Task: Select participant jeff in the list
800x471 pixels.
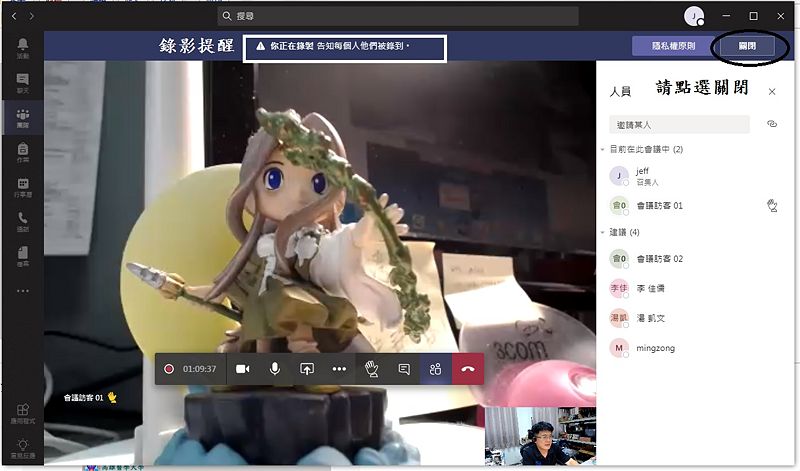Action: coord(695,176)
